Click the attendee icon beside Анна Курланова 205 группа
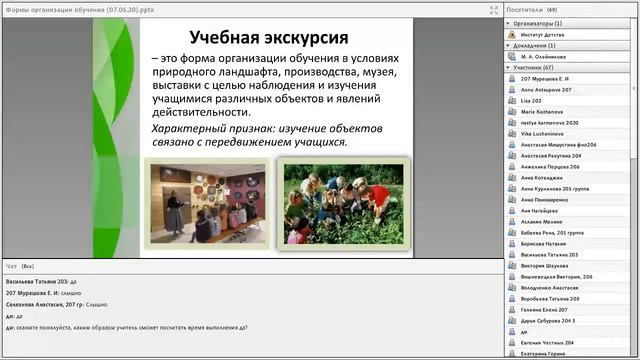Viewport: 640px width, 360px height. click(x=512, y=189)
